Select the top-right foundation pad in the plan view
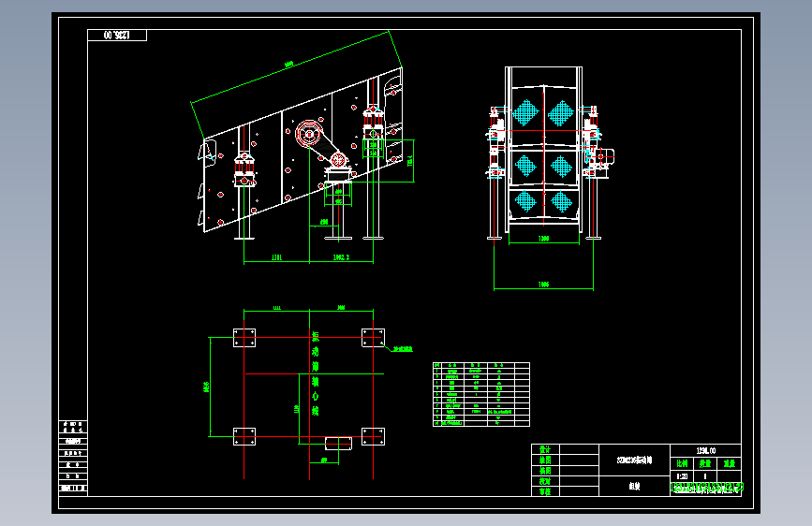This screenshot has height=526, width=812. [373, 338]
